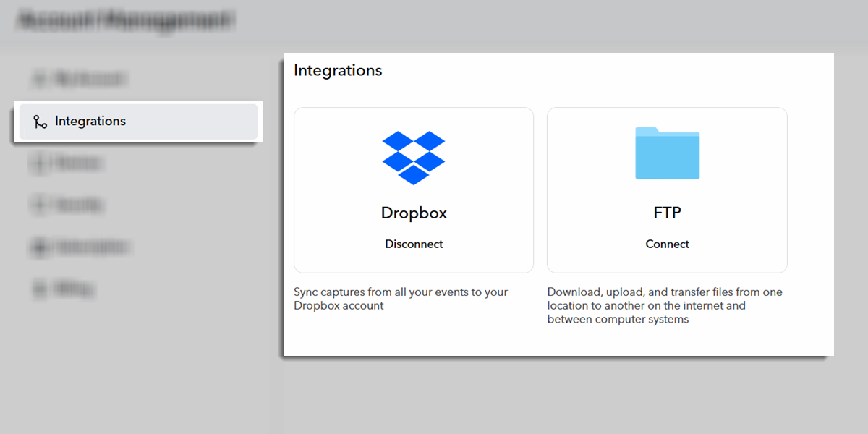Viewport: 868px width, 434px height.
Task: Select the FTP card title
Action: pos(667,213)
